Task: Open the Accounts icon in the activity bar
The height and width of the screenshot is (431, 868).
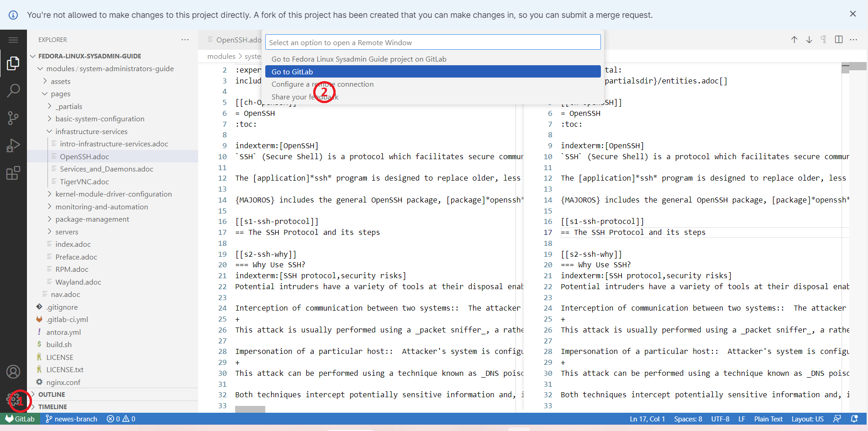Action: [x=13, y=372]
